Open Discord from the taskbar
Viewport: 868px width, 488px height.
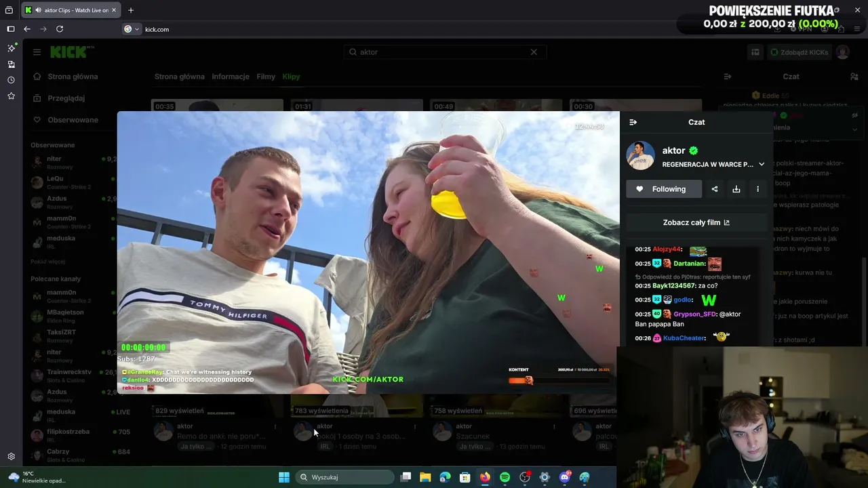[x=564, y=477]
